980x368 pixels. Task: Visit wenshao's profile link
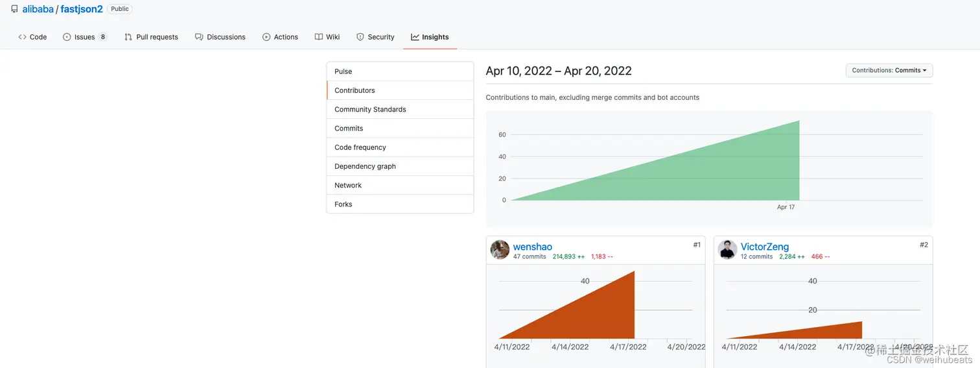[533, 247]
